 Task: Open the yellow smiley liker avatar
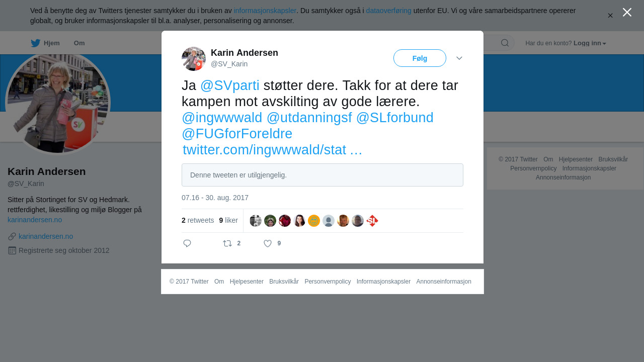(x=314, y=221)
